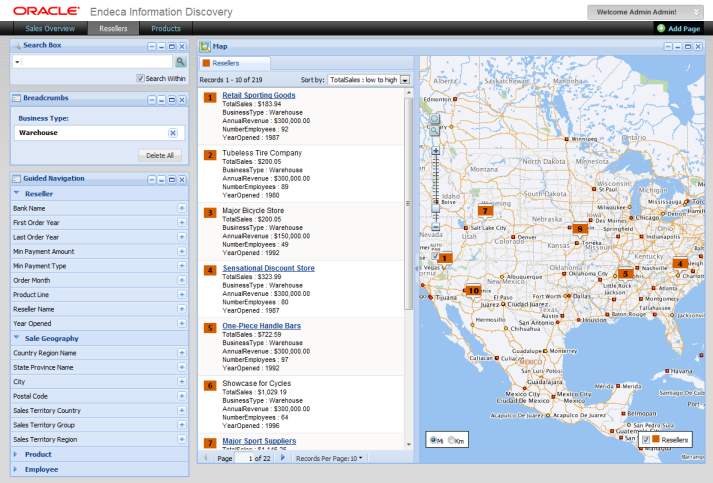
Task: Click the Major Bicycle Store record title
Action: tap(253, 211)
